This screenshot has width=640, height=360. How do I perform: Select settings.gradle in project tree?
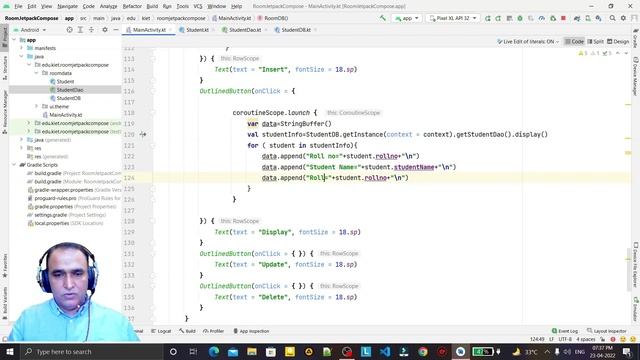click(50, 215)
